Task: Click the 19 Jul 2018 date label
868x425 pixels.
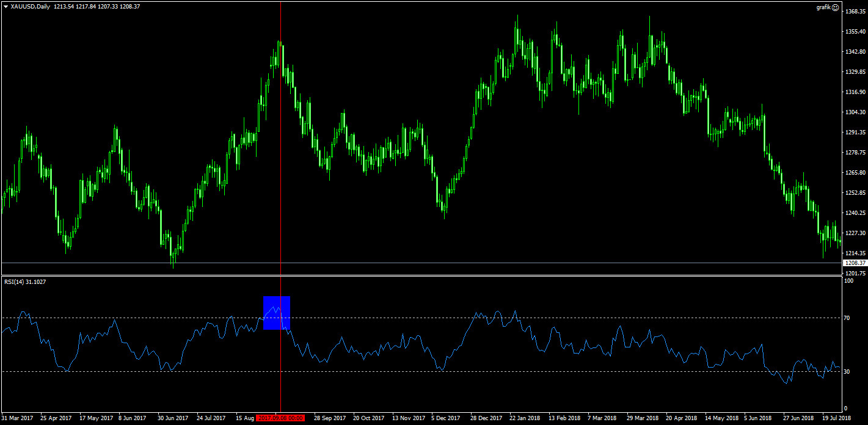Action: (x=836, y=418)
